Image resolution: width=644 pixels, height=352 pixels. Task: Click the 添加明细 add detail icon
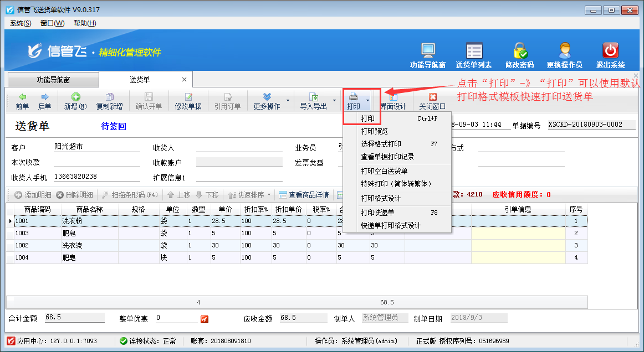click(x=27, y=194)
